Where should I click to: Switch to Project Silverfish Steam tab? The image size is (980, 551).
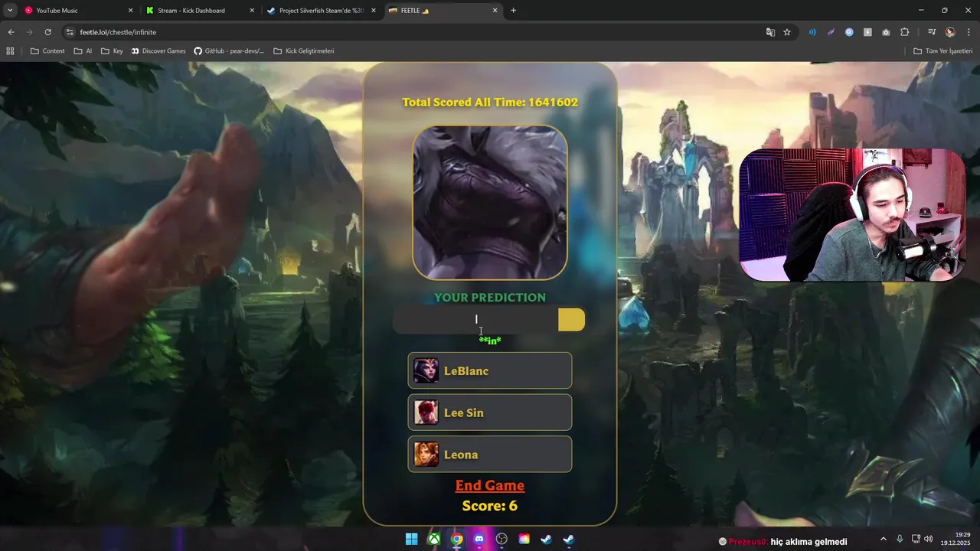pyautogui.click(x=322, y=11)
